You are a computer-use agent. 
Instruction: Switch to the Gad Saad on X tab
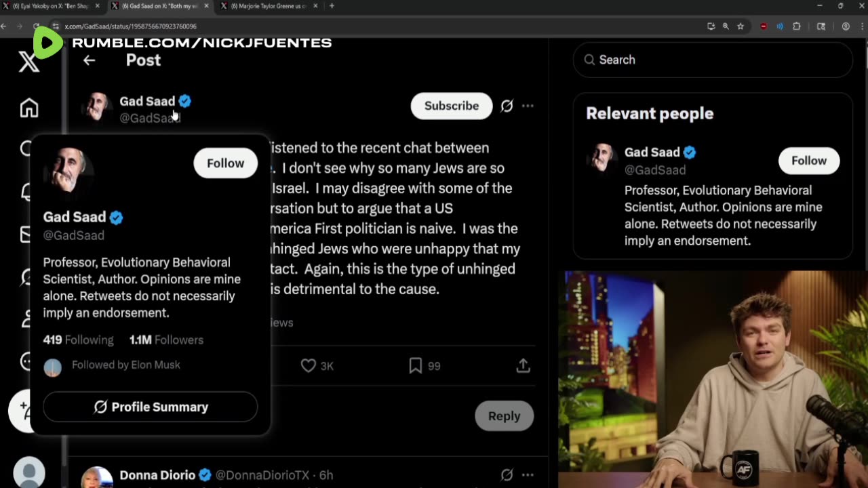pos(159,6)
